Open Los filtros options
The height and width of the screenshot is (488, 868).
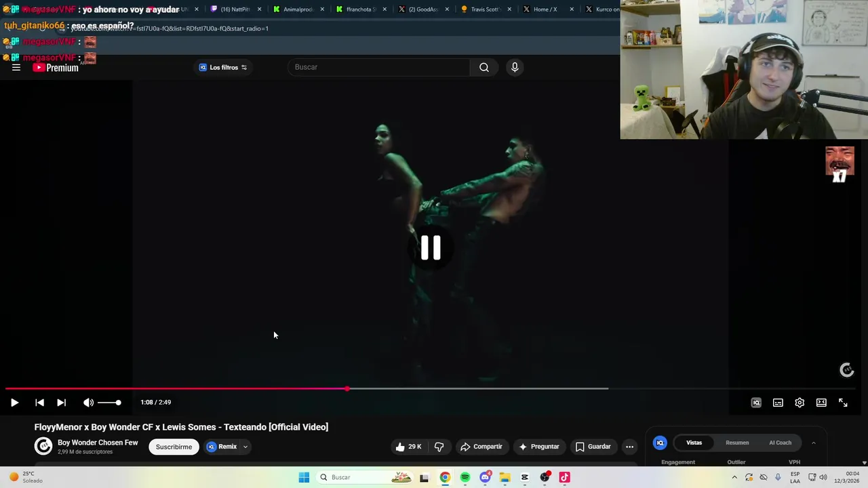[223, 67]
